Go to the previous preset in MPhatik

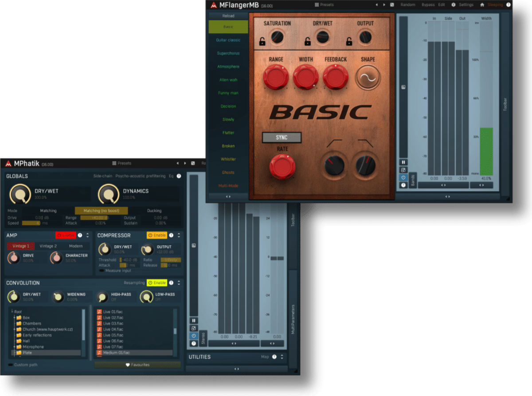[177, 164]
